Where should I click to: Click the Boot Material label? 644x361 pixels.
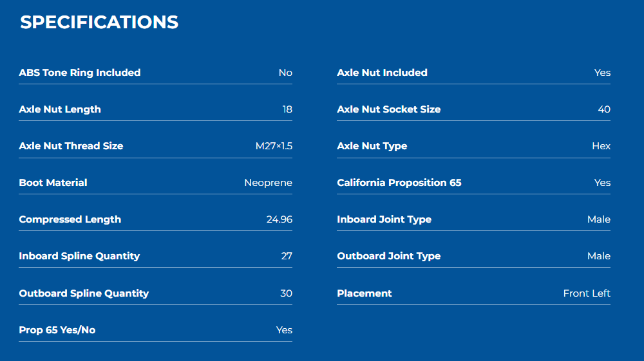coord(53,183)
